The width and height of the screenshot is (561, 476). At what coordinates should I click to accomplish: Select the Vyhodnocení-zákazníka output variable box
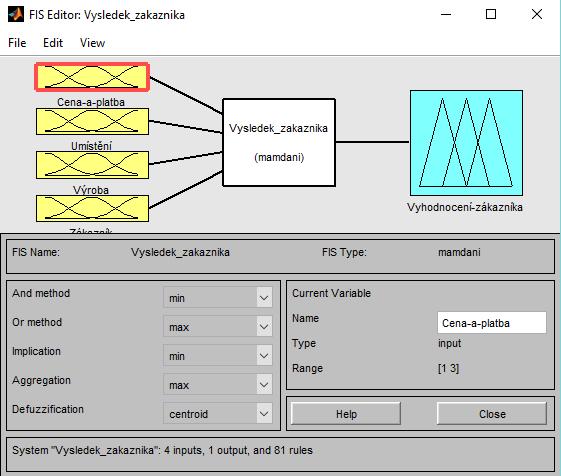point(467,143)
